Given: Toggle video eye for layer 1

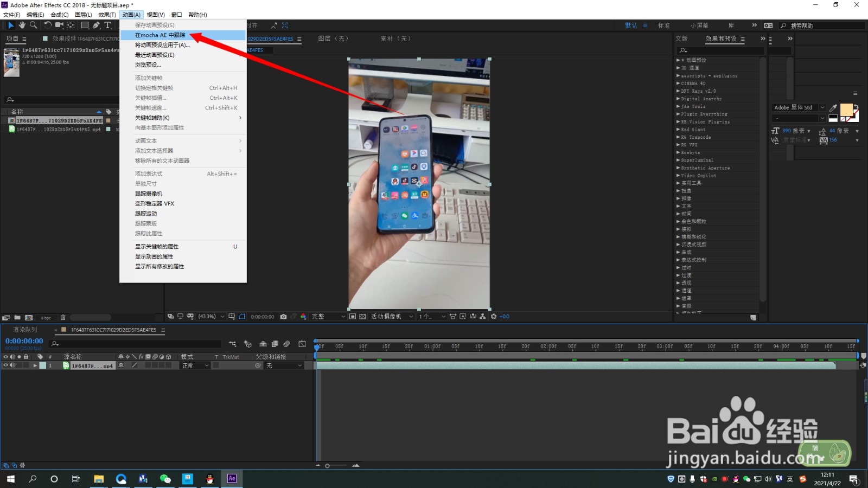Looking at the screenshot, I should pos(6,365).
